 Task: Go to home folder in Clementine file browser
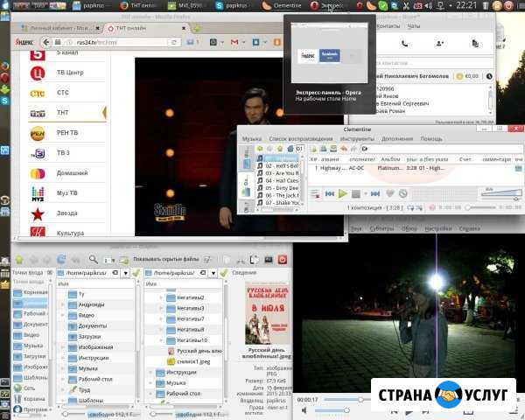click(290, 149)
